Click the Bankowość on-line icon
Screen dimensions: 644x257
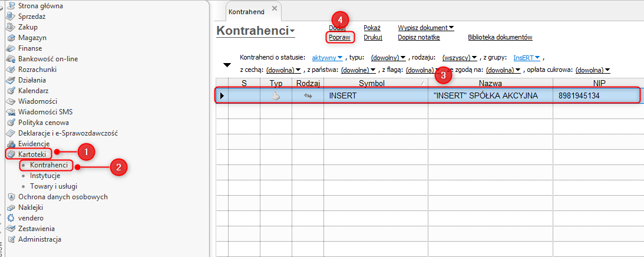[11, 59]
